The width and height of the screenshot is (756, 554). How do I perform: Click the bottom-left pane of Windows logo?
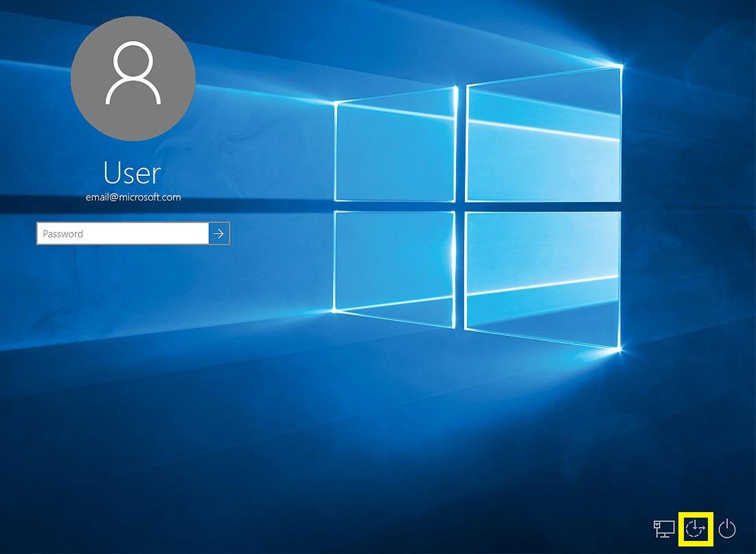point(395,261)
